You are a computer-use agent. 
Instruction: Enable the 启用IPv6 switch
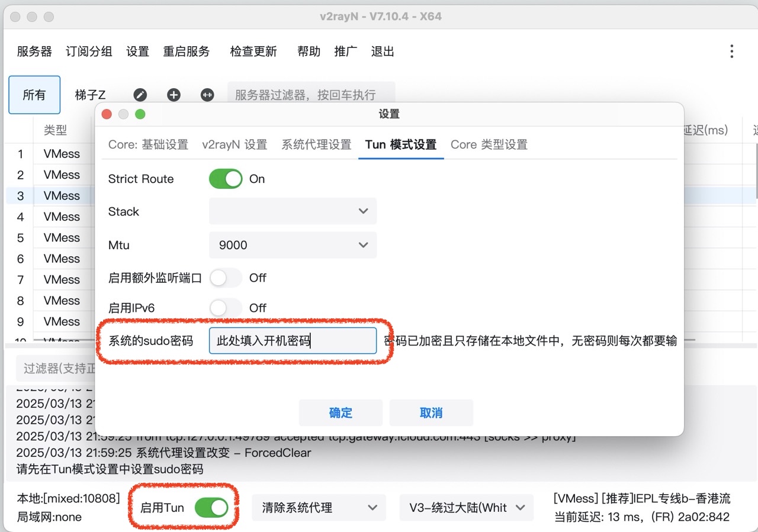(226, 308)
